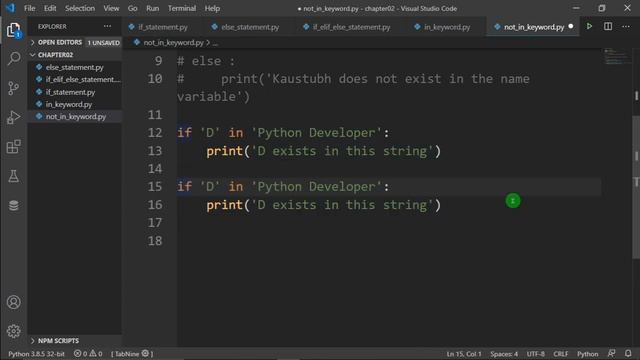Open the Search view in activity bar

pyautogui.click(x=13, y=59)
